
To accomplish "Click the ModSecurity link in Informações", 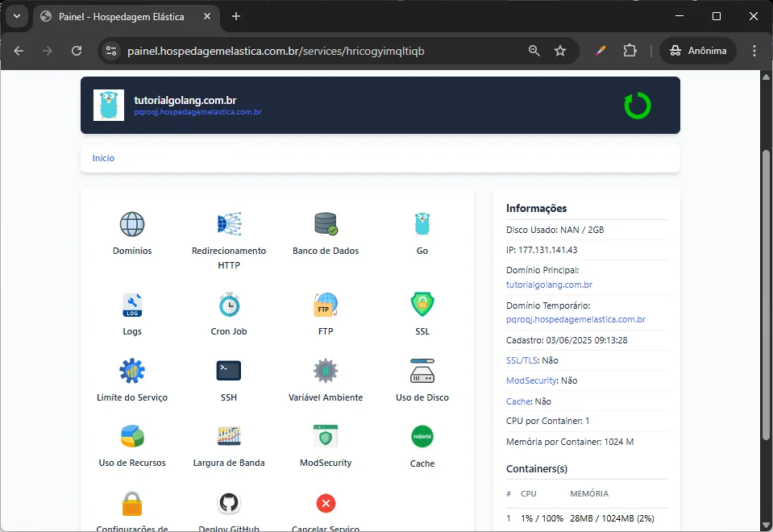I will [531, 380].
